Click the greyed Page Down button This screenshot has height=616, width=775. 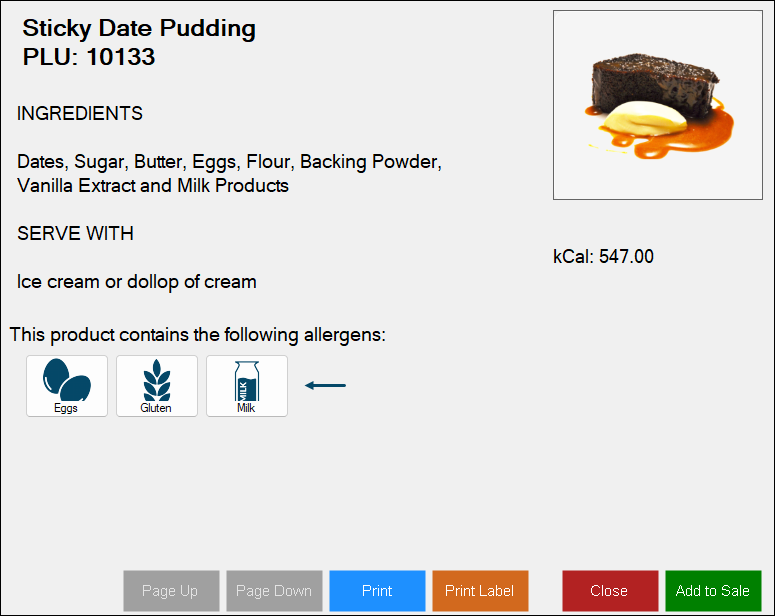pos(274,591)
